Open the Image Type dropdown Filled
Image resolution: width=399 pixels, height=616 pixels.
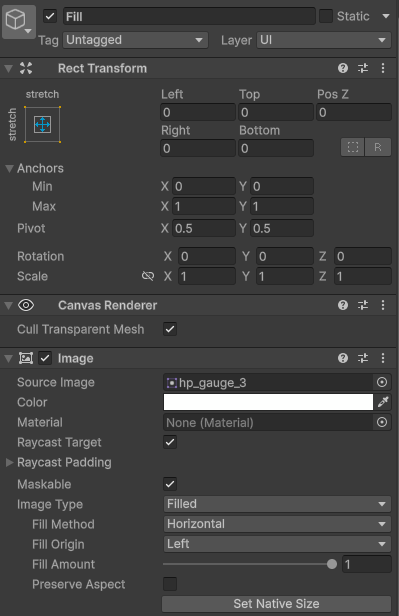[x=277, y=504]
